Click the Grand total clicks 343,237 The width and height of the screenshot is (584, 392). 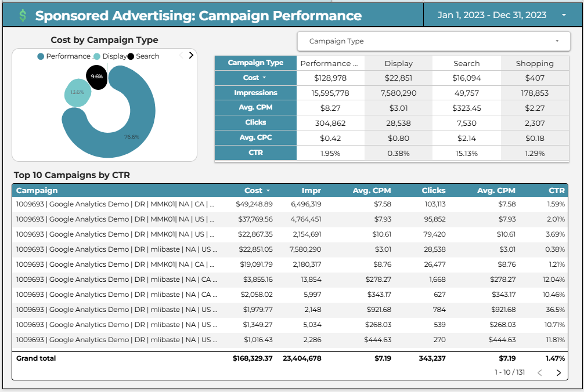tap(432, 358)
